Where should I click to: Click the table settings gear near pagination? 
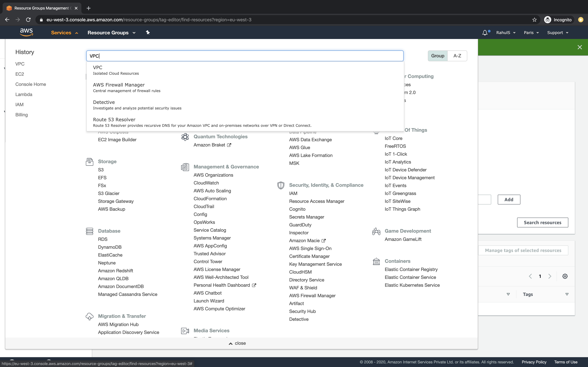(x=565, y=276)
